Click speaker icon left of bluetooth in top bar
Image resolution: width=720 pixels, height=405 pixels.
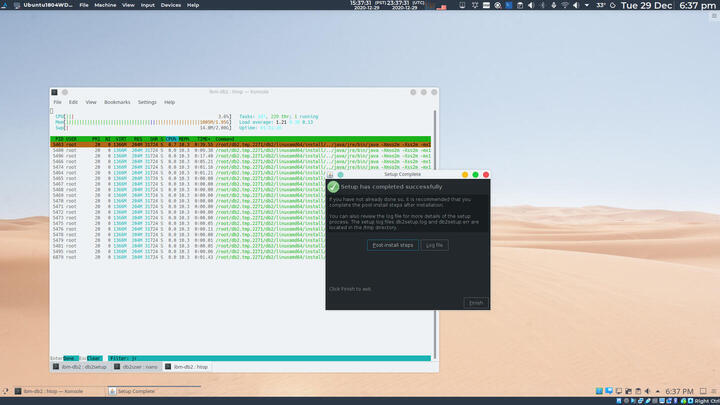coord(531,6)
